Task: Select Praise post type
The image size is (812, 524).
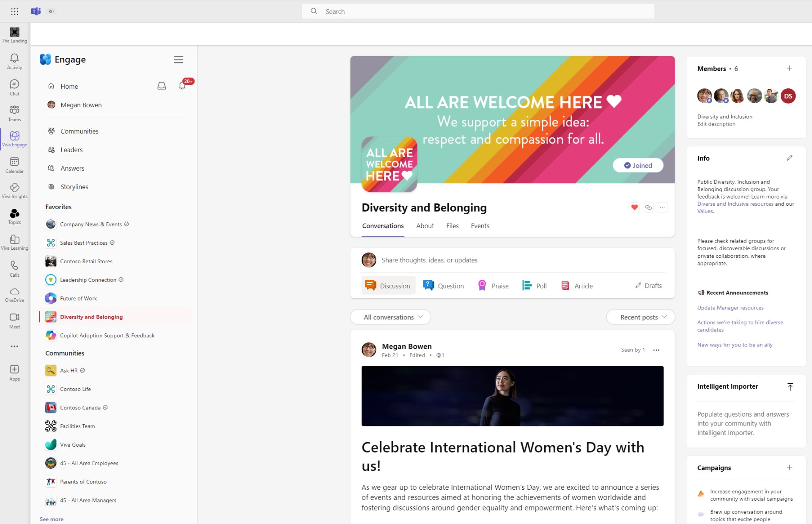Action: click(x=493, y=286)
